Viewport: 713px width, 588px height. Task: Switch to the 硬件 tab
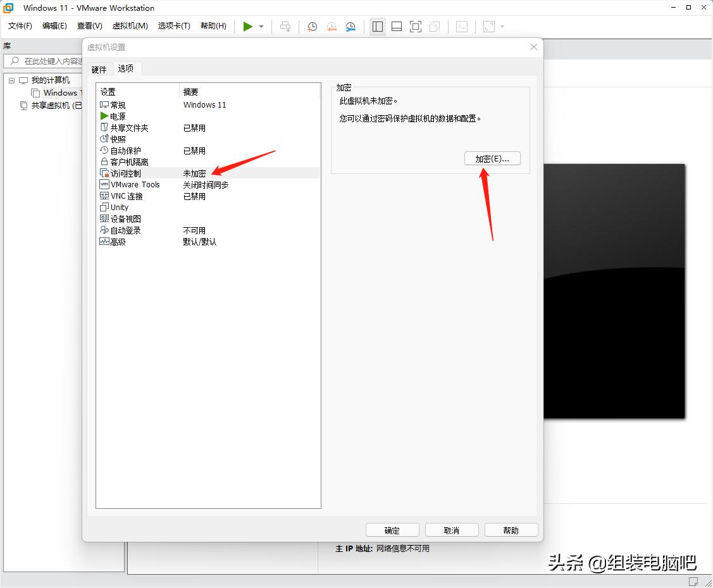pyautogui.click(x=99, y=68)
